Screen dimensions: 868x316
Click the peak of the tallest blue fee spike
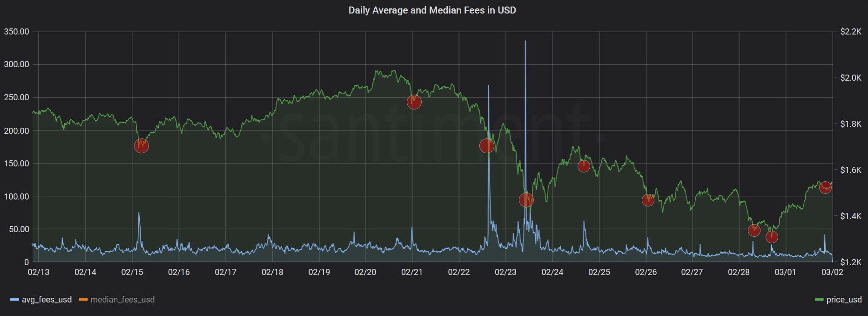pos(525,41)
